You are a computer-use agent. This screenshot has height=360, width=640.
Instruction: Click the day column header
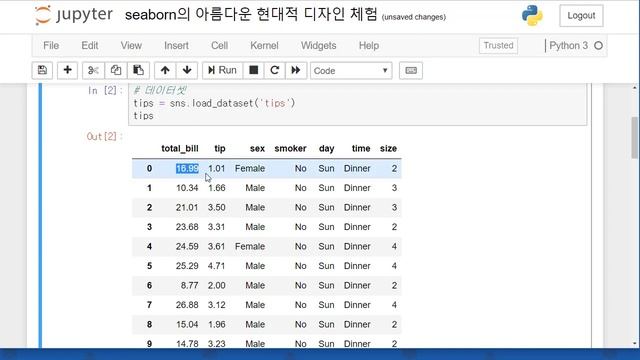click(327, 149)
